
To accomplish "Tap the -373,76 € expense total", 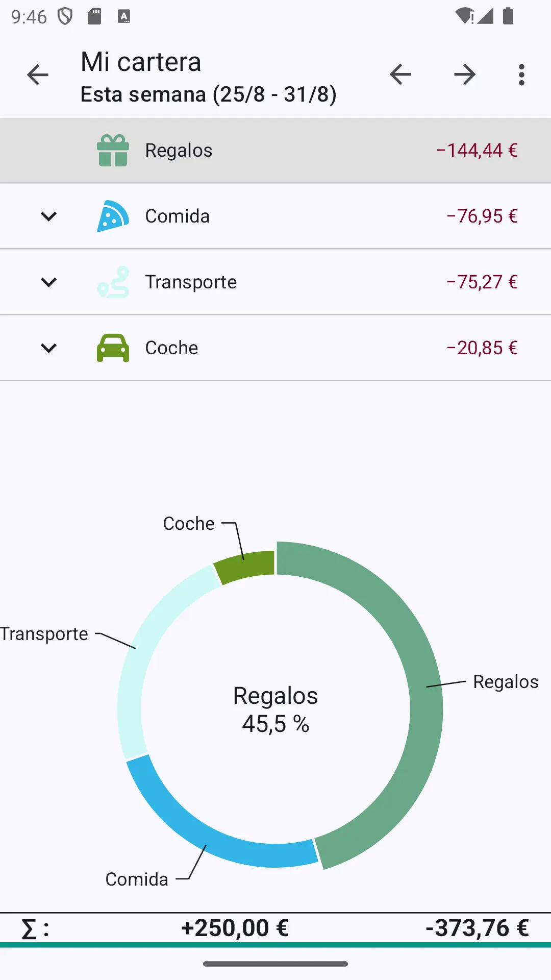I will tap(477, 928).
